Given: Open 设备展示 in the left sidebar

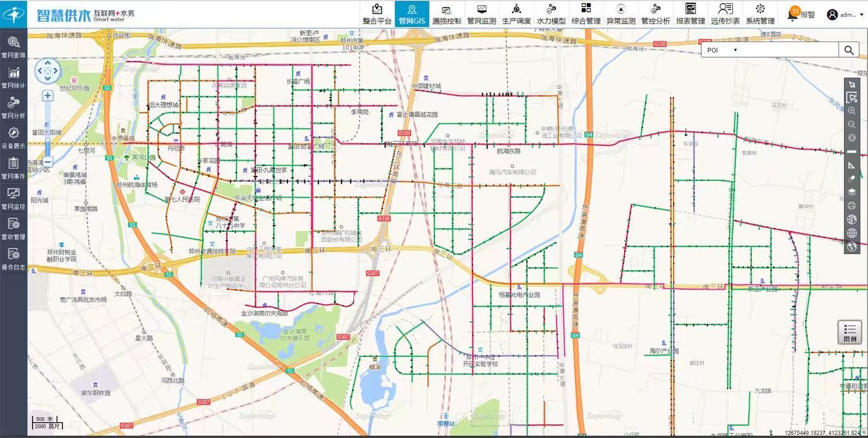Looking at the screenshot, I should 13,137.
